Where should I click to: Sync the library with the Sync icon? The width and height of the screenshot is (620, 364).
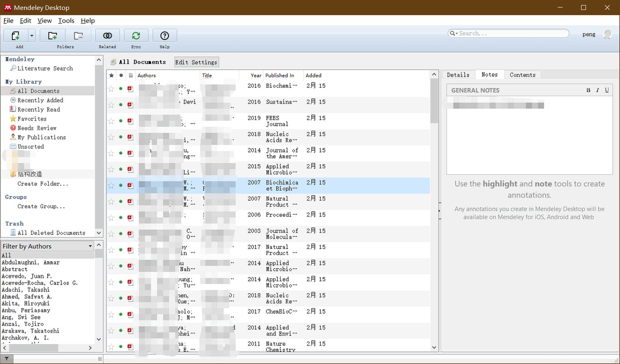[136, 36]
